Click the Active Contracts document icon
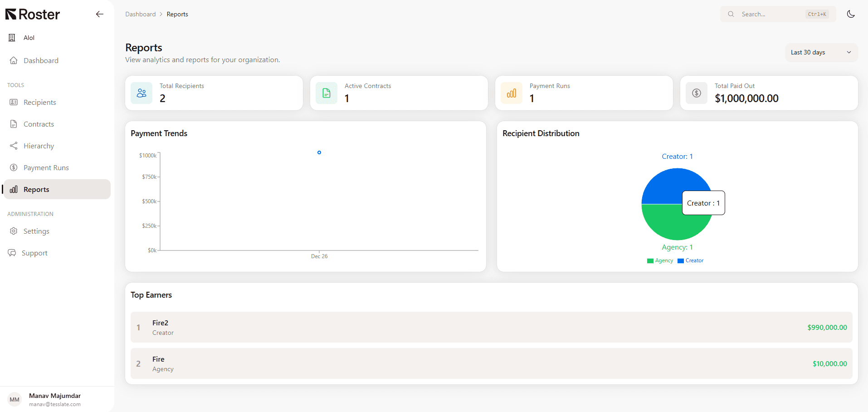The height and width of the screenshot is (412, 868). [327, 93]
